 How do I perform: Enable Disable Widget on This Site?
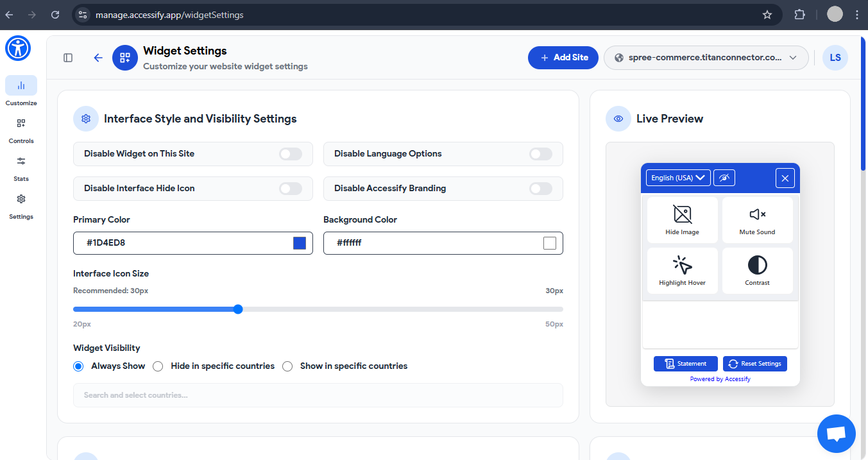tap(290, 153)
